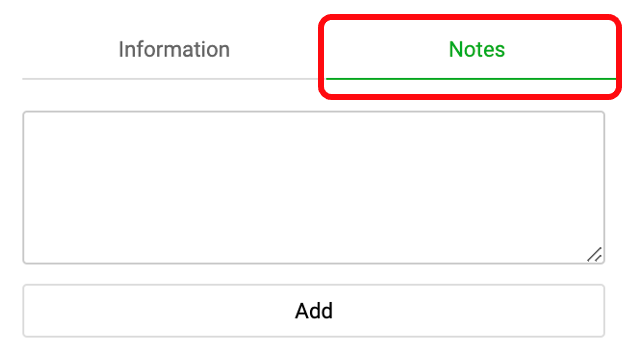Image resolution: width=630 pixels, height=362 pixels.
Task: Click the diagonal resize grip icon
Action: (594, 255)
